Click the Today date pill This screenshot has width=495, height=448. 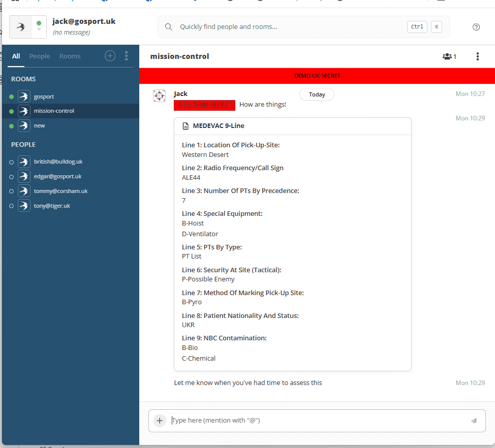pyautogui.click(x=317, y=94)
